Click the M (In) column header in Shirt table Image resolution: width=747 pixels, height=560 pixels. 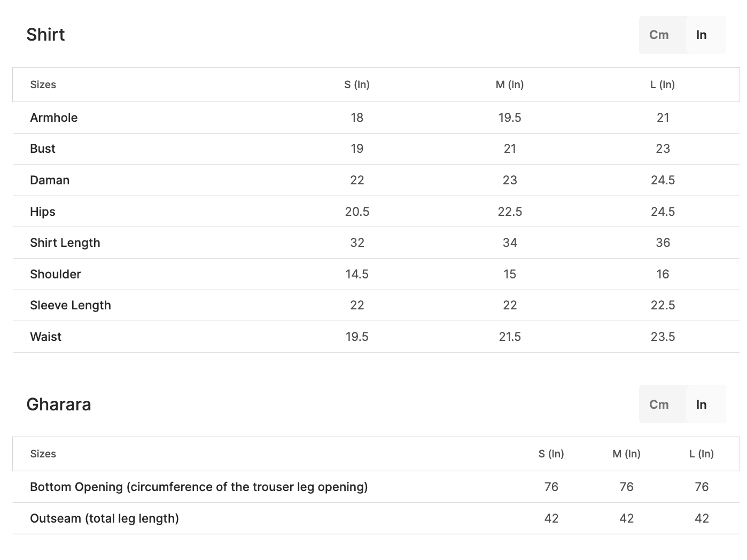tap(510, 84)
